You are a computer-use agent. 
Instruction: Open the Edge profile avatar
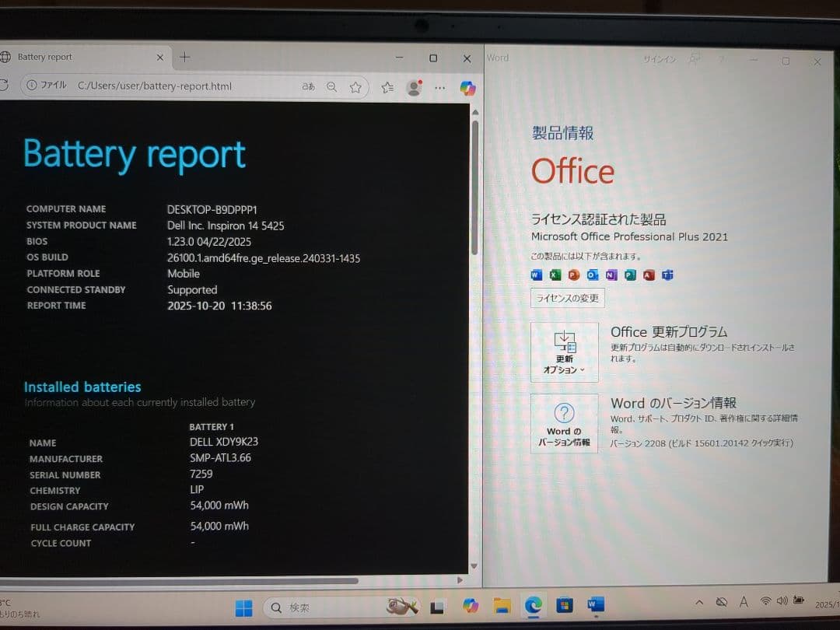pyautogui.click(x=412, y=87)
